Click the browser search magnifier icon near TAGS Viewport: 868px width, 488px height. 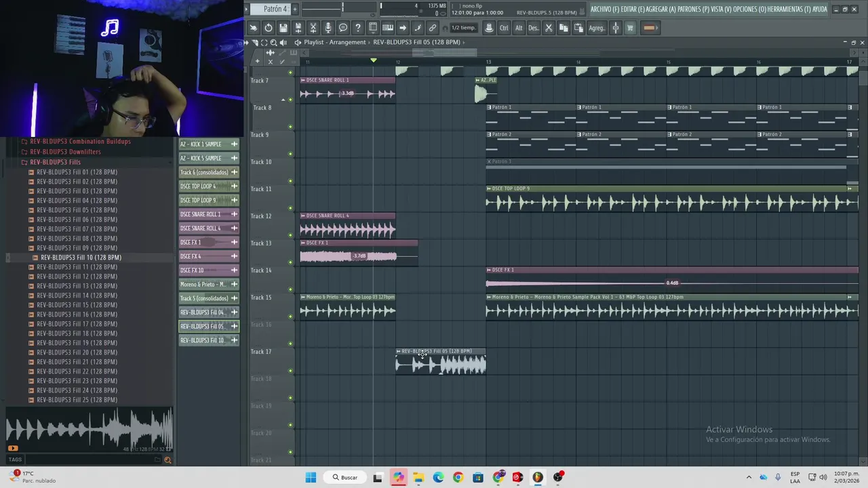point(167,460)
